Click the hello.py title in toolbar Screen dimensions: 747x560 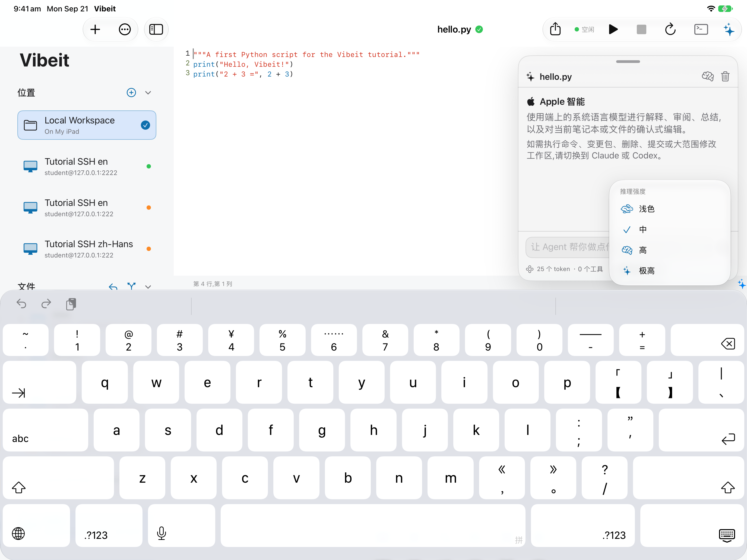point(454,29)
